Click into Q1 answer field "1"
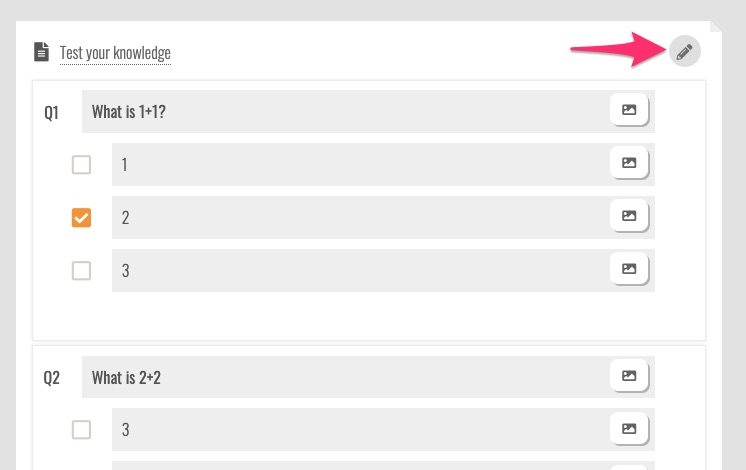The width and height of the screenshot is (746, 470). click(355, 165)
